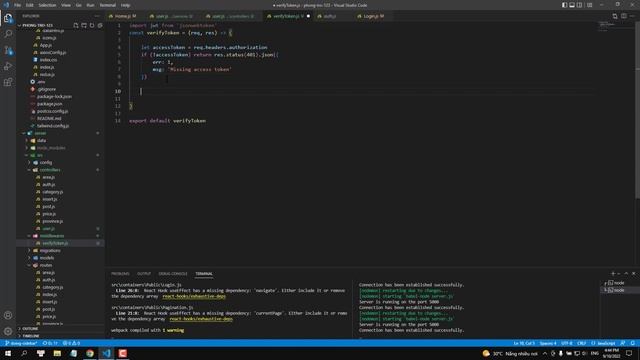Image resolution: width=640 pixels, height=360 pixels.
Task: Click the git branch indicator in status bar
Action: (x=21, y=343)
